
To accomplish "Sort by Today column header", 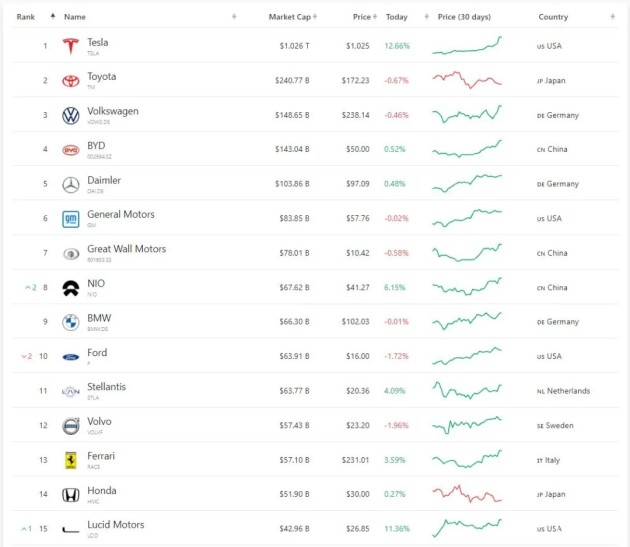I will click(397, 17).
